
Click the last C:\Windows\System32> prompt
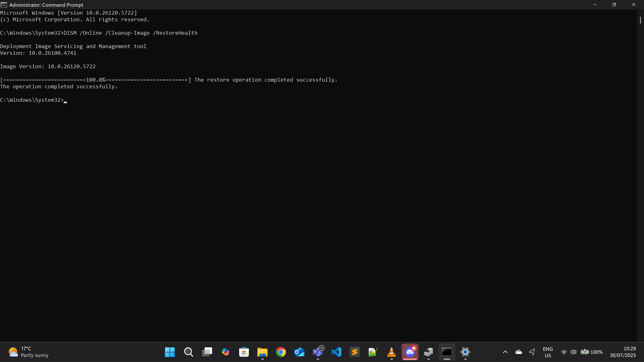[32, 100]
